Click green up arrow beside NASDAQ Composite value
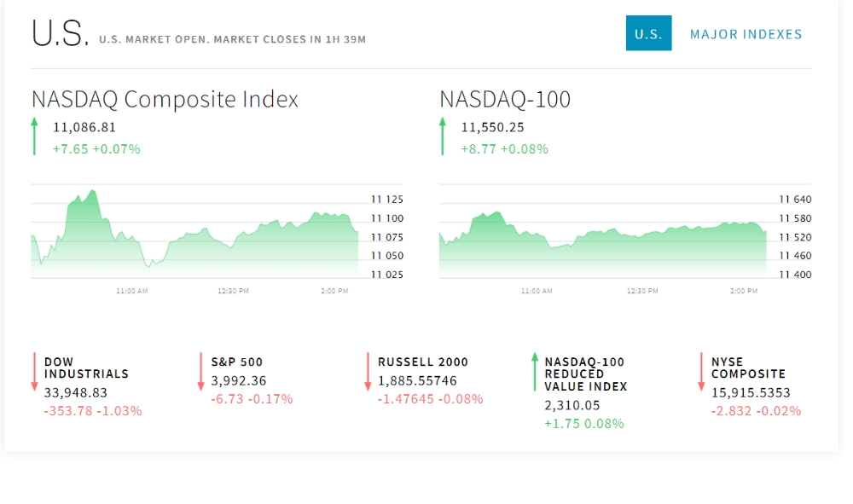Image resolution: width=853 pixels, height=504 pixels. 34,136
